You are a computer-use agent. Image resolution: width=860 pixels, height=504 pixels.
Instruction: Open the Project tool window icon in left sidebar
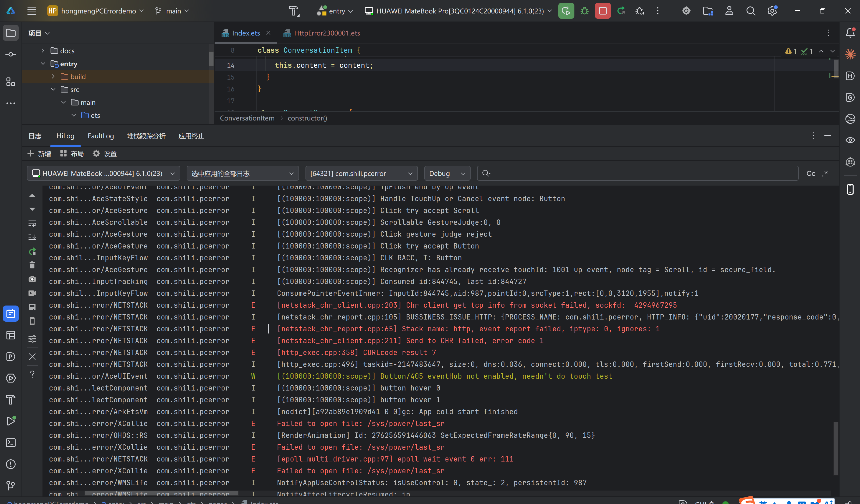(10, 33)
